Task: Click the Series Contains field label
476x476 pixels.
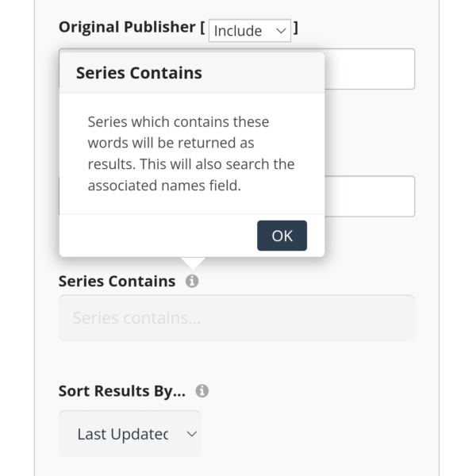Action: point(117,281)
